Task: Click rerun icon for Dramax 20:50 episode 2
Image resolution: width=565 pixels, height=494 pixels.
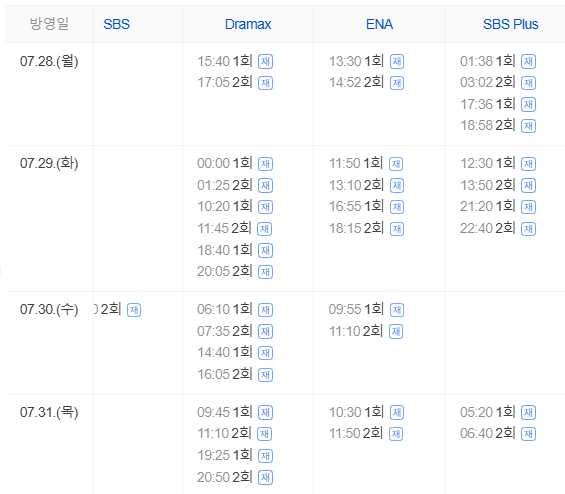Action: [x=265, y=477]
